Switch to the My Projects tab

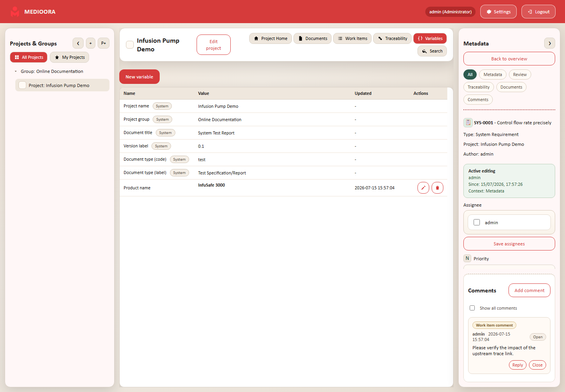[x=69, y=57]
